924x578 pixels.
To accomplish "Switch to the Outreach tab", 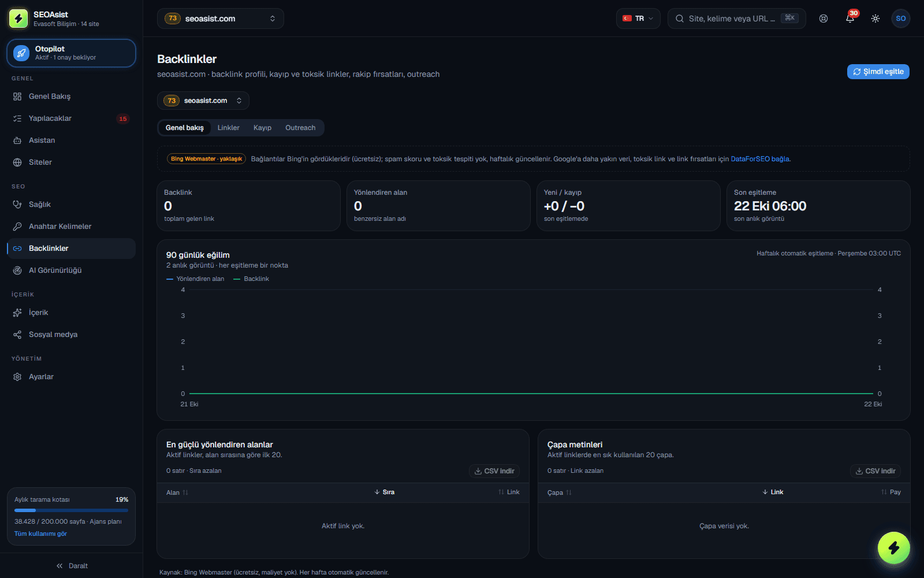I will pos(300,128).
